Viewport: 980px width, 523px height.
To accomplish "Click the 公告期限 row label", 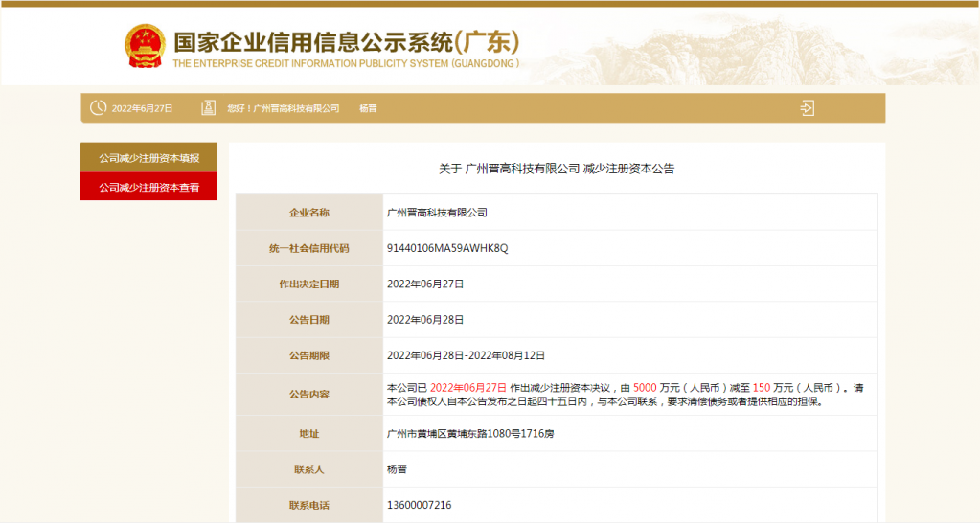I will [308, 355].
